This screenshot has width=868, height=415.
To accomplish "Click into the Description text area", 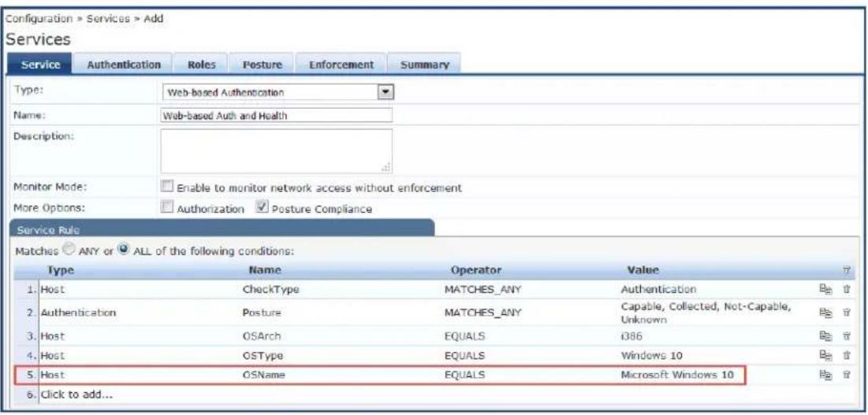I will click(x=276, y=151).
